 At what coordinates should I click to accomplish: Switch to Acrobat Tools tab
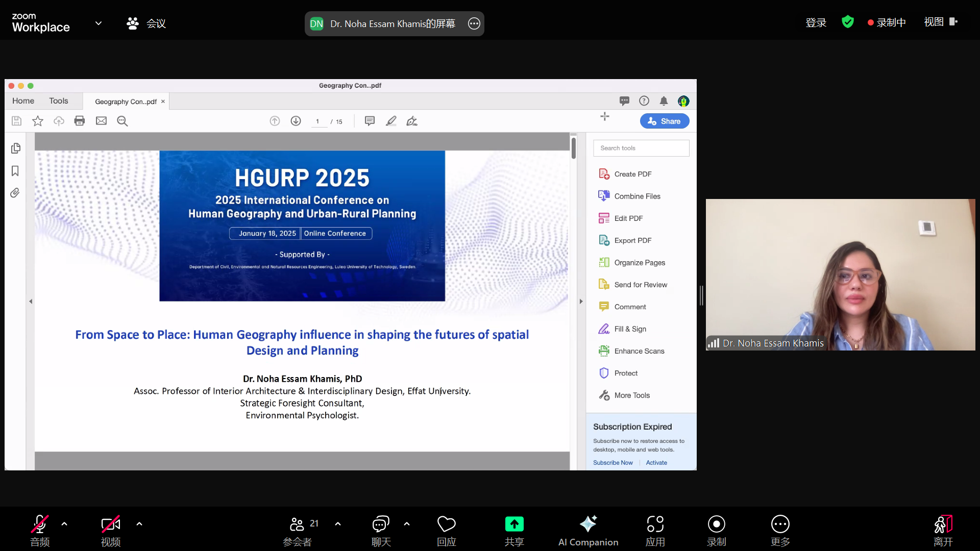coord(59,101)
